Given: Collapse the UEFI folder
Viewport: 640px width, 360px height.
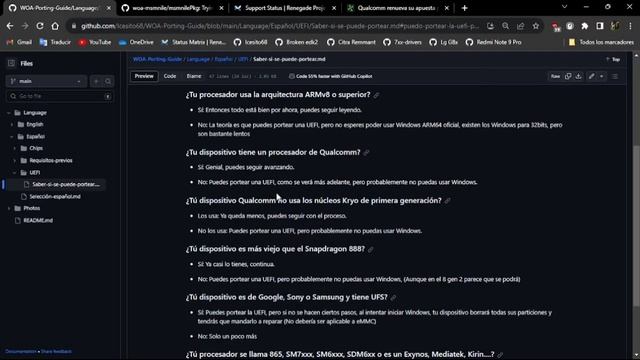Looking at the screenshot, I should 15,173.
